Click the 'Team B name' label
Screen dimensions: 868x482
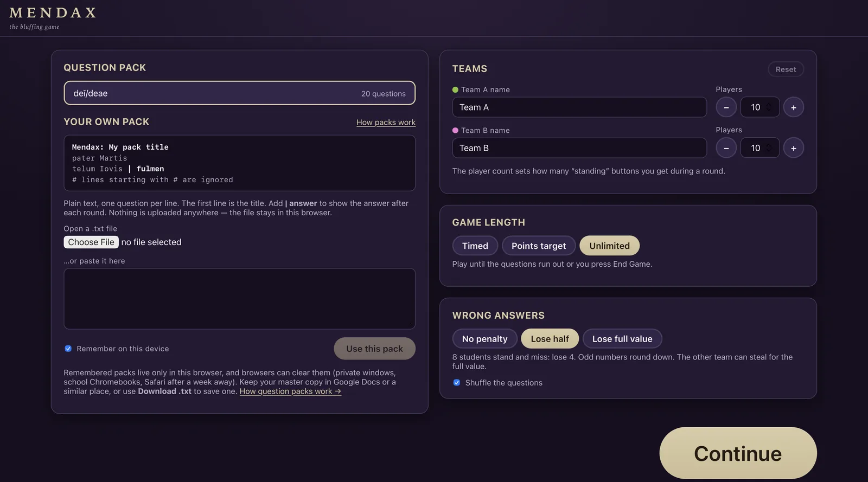coord(486,131)
